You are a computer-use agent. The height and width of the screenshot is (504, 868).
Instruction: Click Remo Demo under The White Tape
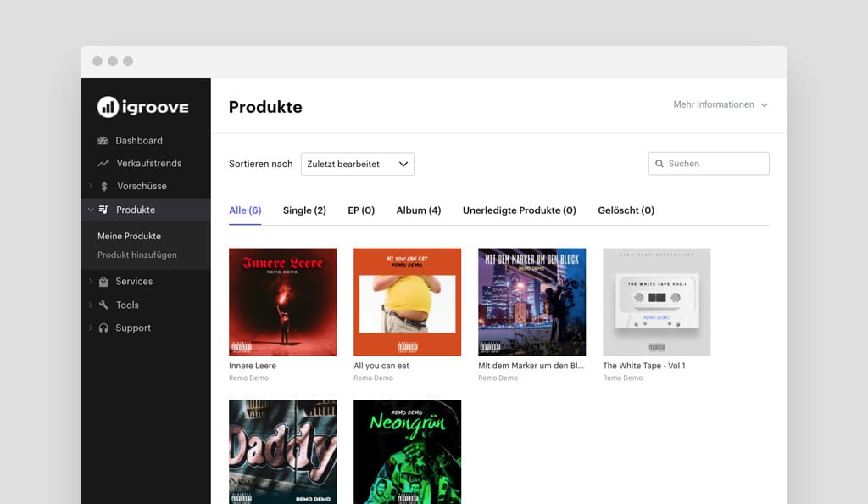point(622,378)
